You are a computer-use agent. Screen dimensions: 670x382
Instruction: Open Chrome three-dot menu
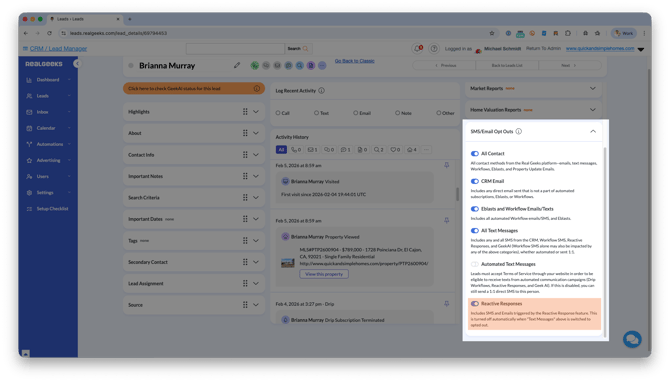tap(644, 33)
